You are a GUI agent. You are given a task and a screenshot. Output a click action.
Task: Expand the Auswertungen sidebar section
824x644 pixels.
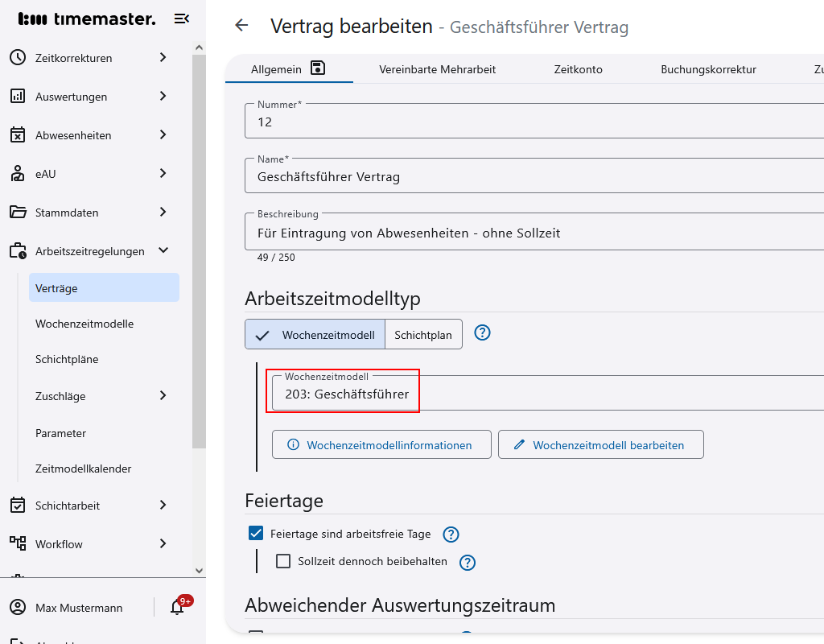click(163, 96)
